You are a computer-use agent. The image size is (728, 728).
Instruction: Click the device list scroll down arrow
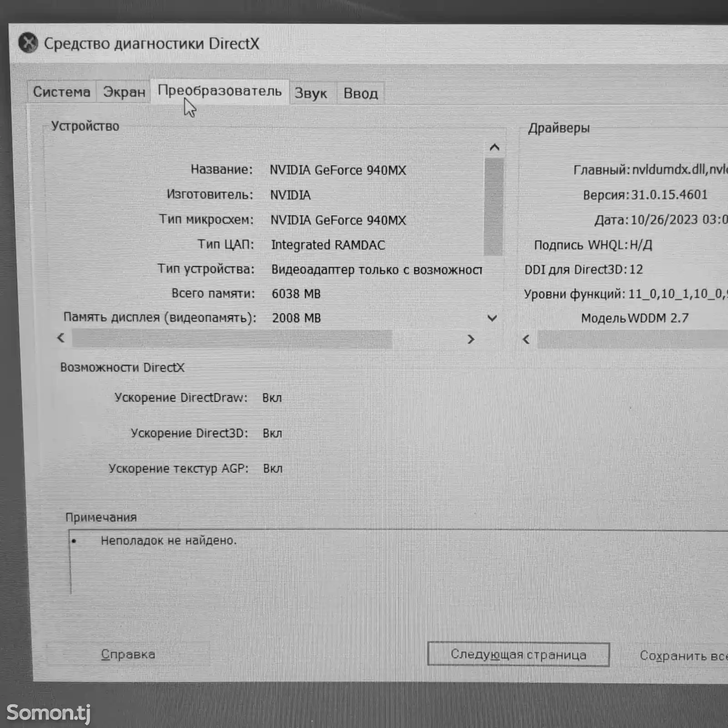(492, 318)
